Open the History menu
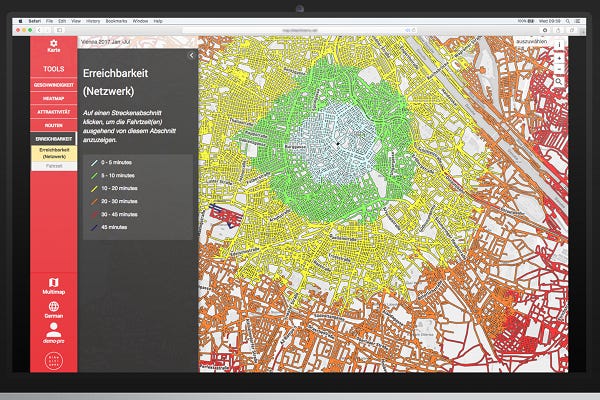 [93, 21]
